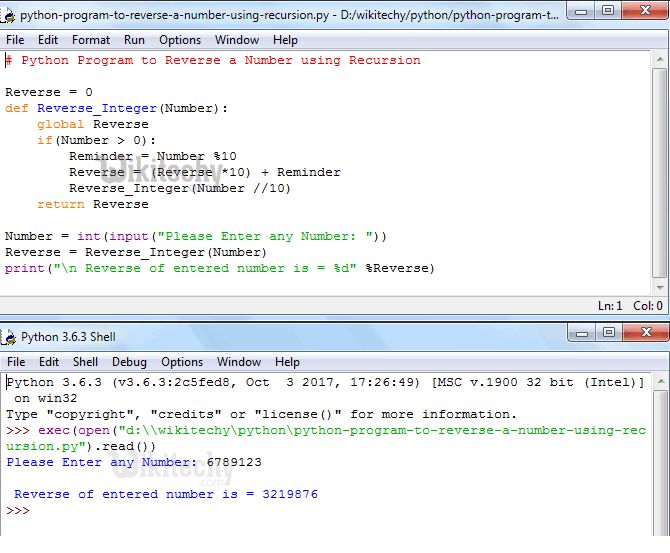Click 'Ln: 1' in editor status bar
This screenshot has height=553, width=670.
[610, 306]
